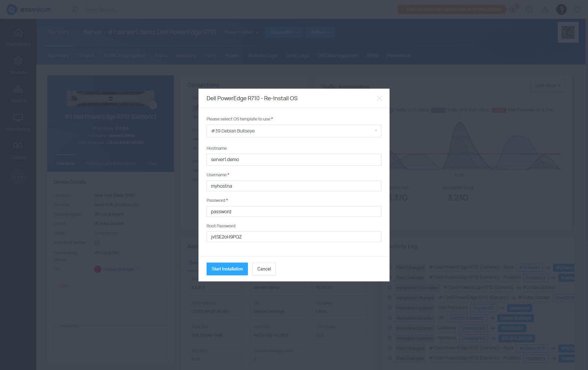Switch to the Ports tab
Image resolution: width=588 pixels, height=370 pixels.
point(211,55)
